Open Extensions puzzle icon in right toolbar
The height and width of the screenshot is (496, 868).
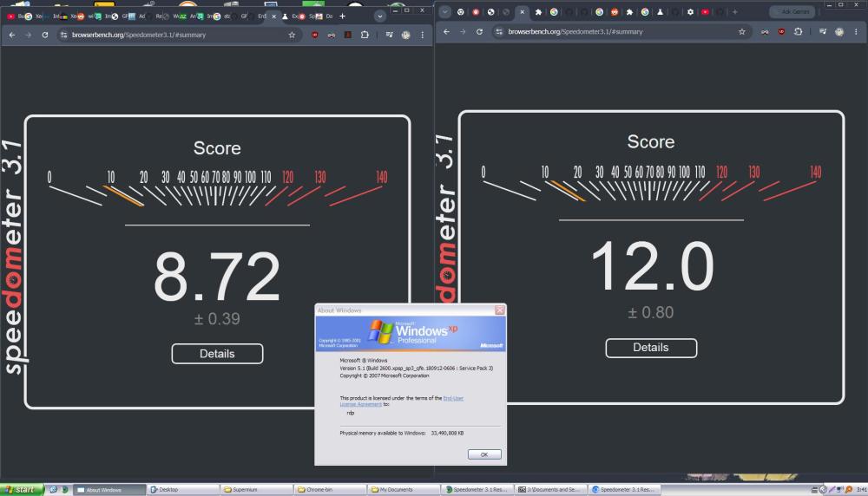(798, 31)
